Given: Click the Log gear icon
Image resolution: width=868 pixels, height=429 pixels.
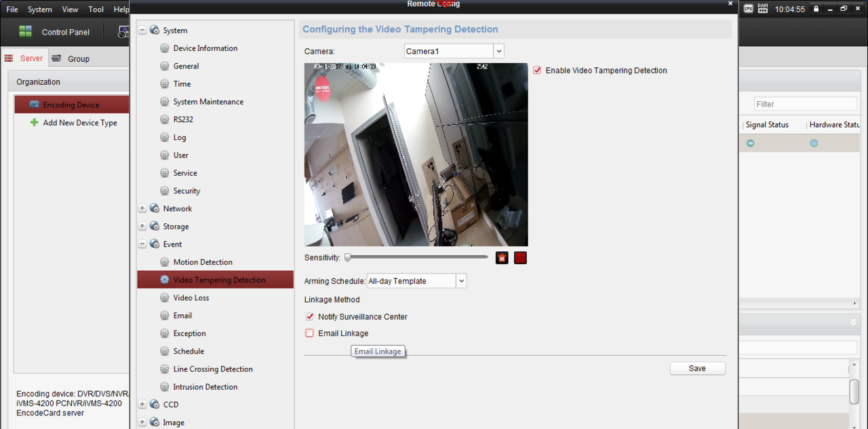Looking at the screenshot, I should tap(164, 137).
